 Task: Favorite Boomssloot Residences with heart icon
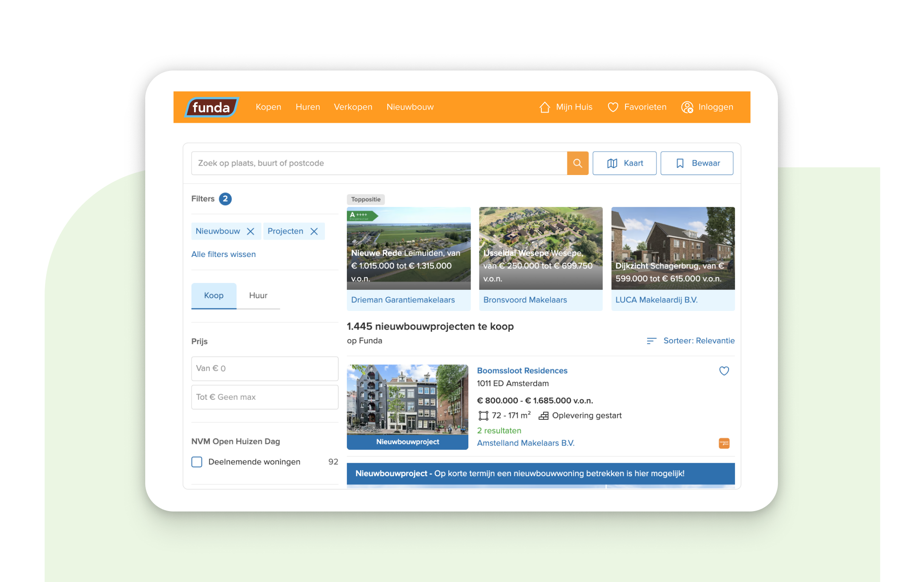coord(724,371)
